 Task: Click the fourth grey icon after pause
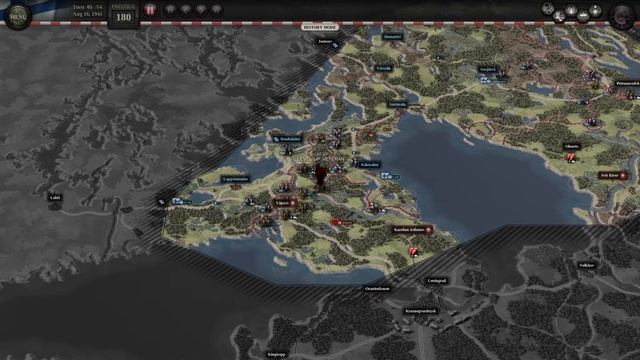[x=217, y=9]
